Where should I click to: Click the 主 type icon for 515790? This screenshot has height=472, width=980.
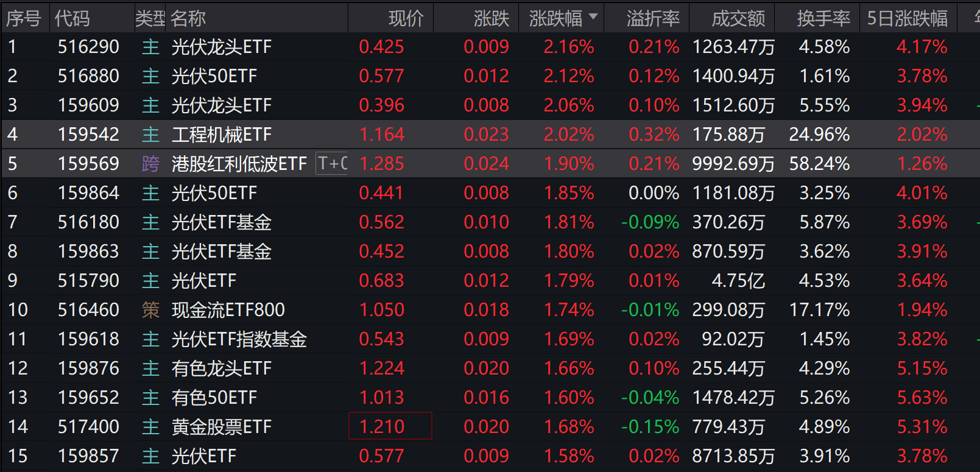point(150,281)
